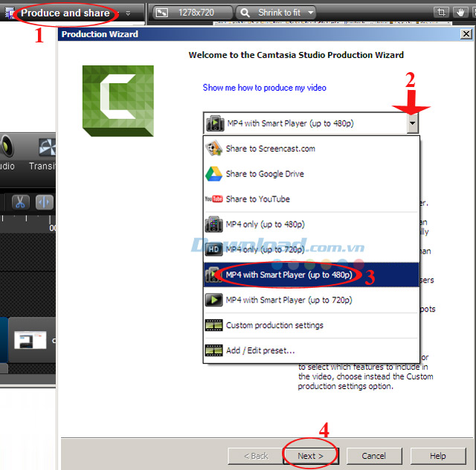This screenshot has width=476, height=470.
Task: Click the Camtasia Studio logo image
Action: tap(118, 101)
